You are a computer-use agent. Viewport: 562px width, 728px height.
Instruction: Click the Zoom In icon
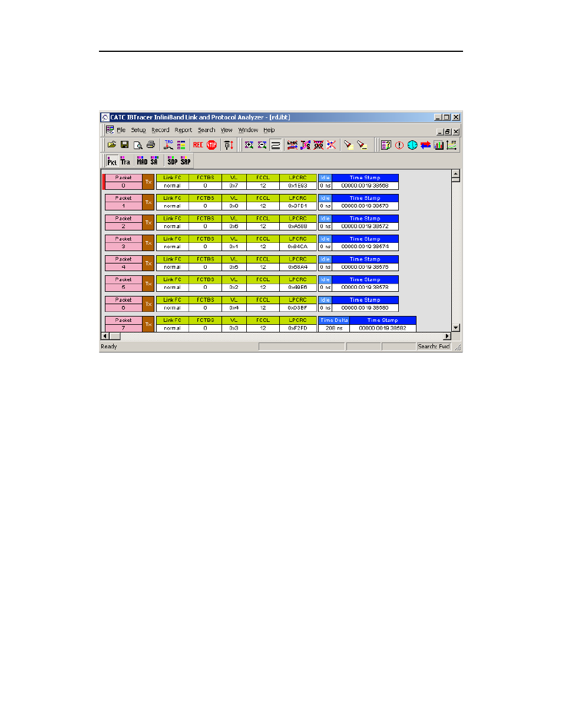pyautogui.click(x=249, y=145)
